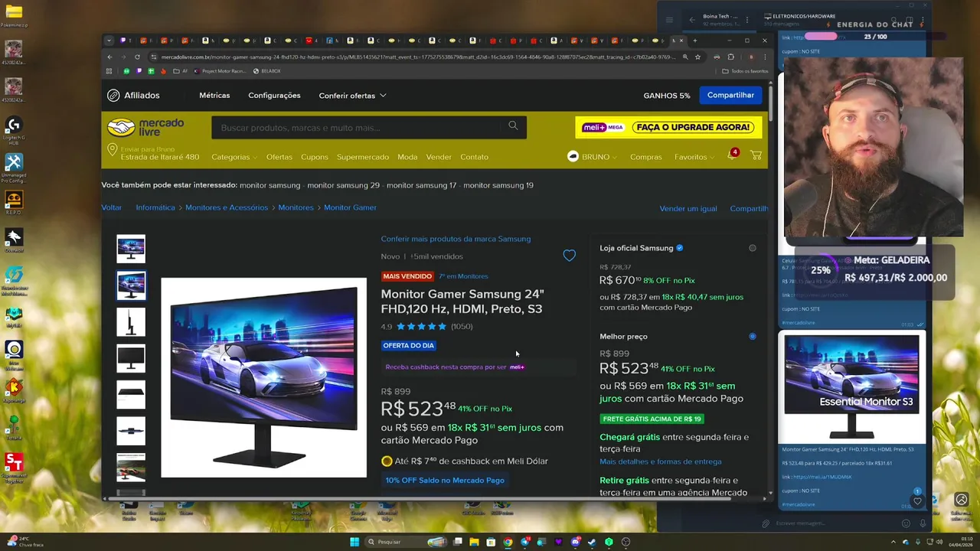Open the https://meli.la link in Telegram post
Viewport: 980px width, 551px height.
coord(822,477)
